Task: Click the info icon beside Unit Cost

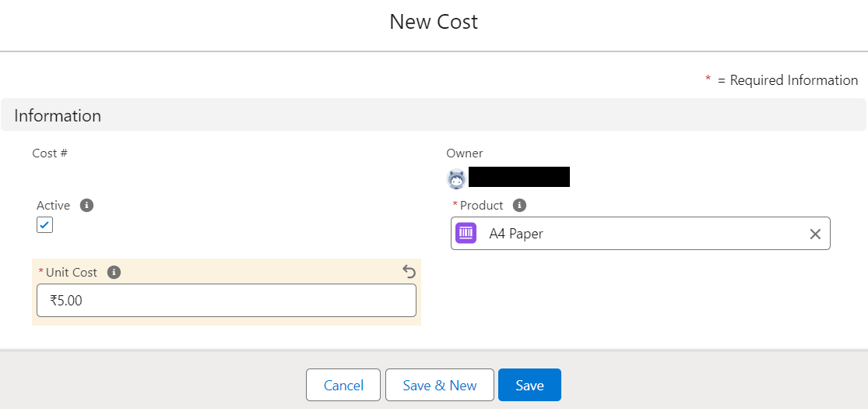Action: point(114,273)
